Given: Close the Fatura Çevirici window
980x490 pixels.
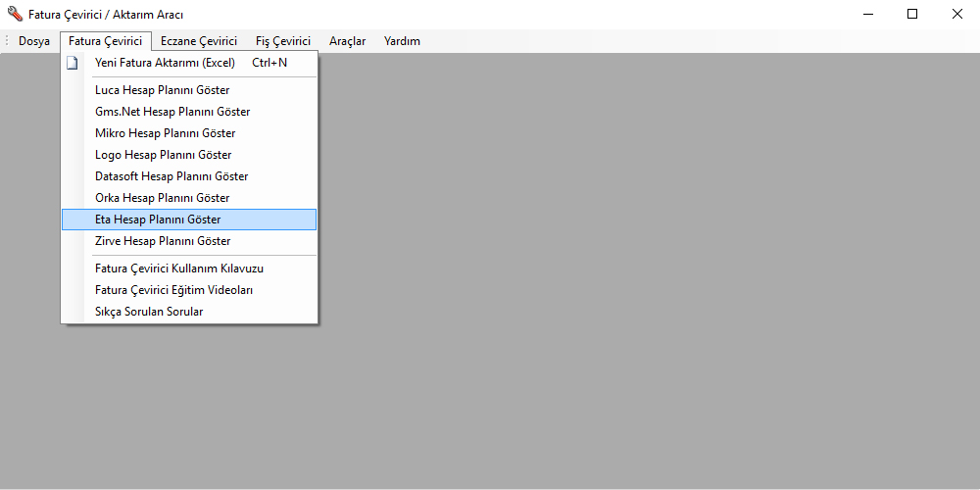Looking at the screenshot, I should click(956, 14).
